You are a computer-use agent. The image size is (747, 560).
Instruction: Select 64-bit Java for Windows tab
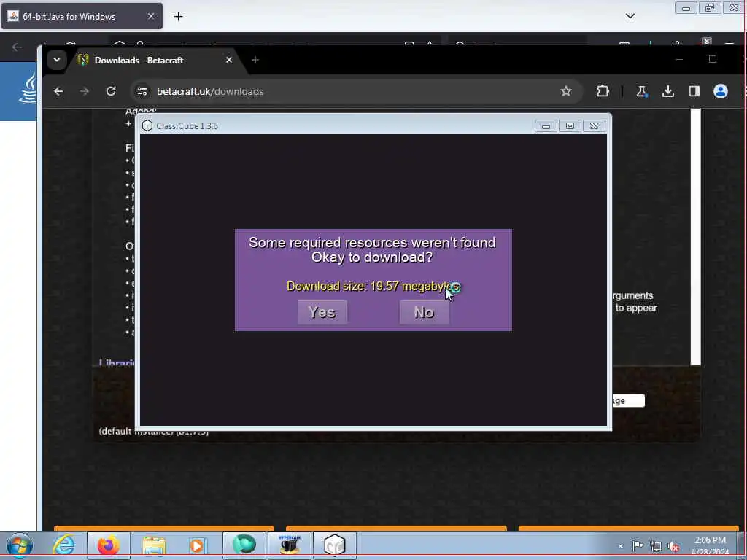point(82,16)
